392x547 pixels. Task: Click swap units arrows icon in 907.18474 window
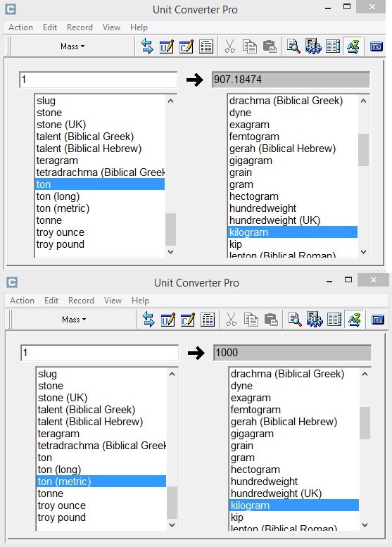click(x=147, y=46)
